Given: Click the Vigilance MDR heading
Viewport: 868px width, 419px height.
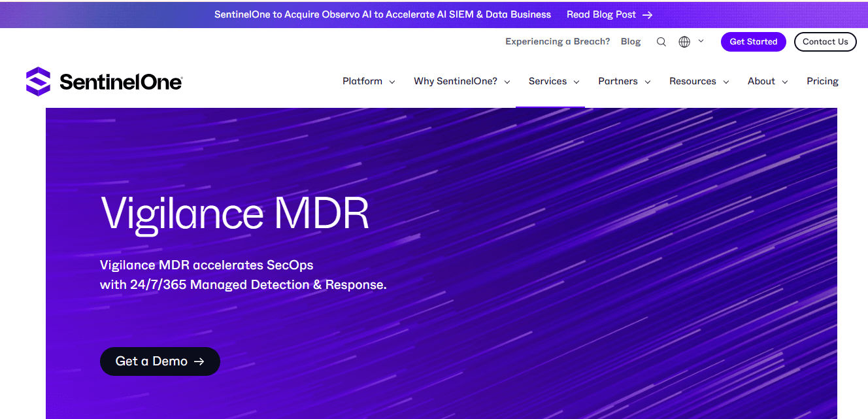Looking at the screenshot, I should coord(235,214).
